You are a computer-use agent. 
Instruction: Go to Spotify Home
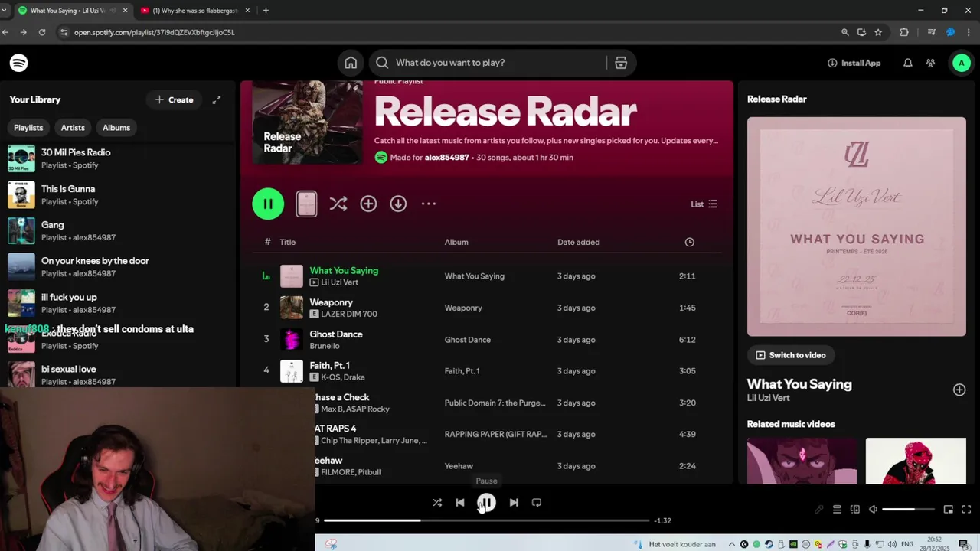351,63
